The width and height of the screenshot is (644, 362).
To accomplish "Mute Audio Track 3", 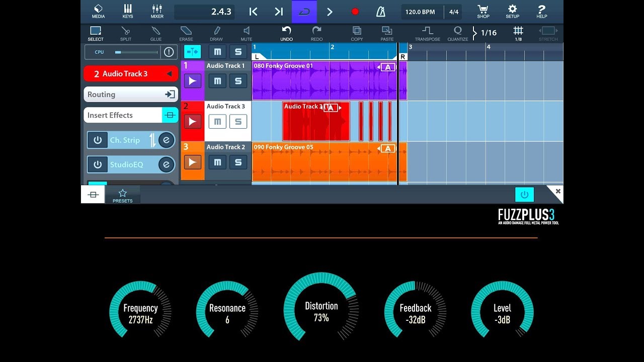I will click(217, 122).
